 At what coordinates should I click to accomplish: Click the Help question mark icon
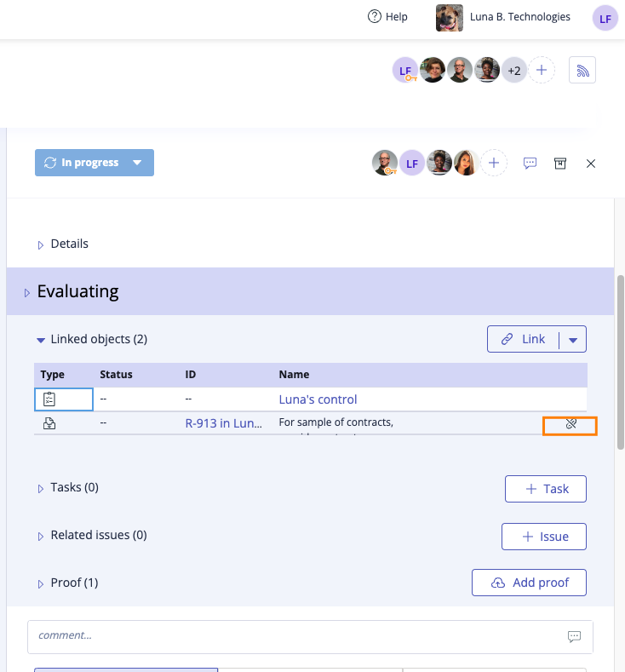374,16
